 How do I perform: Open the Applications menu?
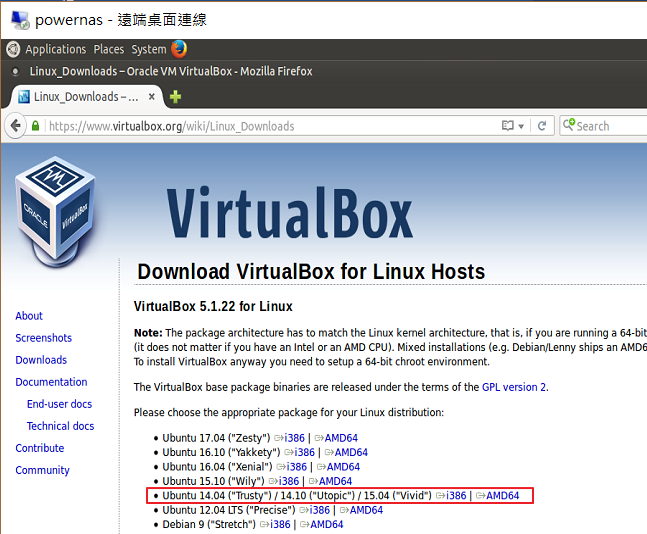pos(56,50)
